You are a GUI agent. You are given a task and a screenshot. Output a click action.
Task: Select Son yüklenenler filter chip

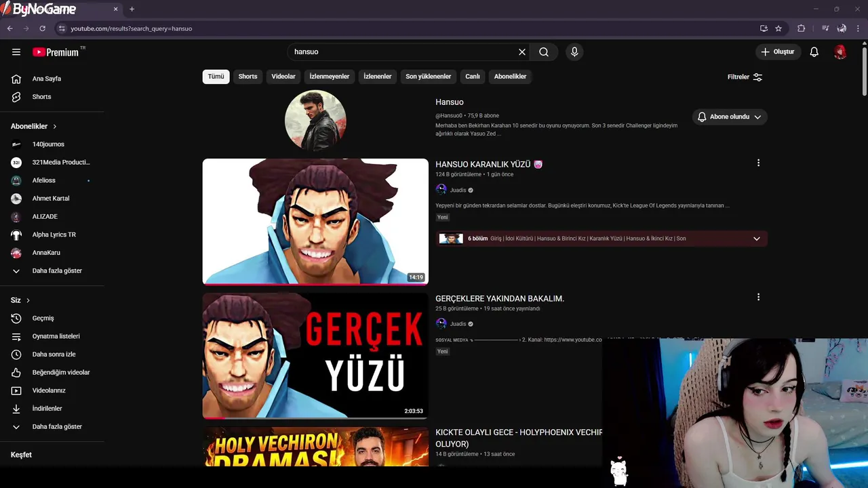[x=429, y=77]
